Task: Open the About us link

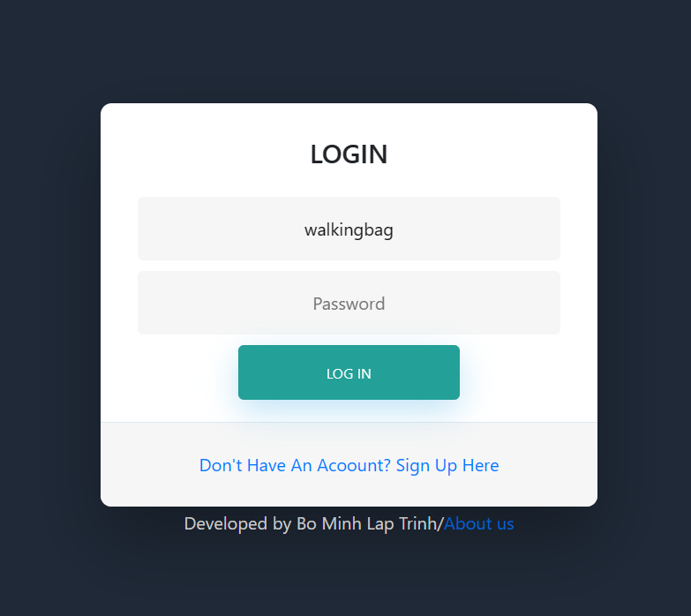Action: 478,523
